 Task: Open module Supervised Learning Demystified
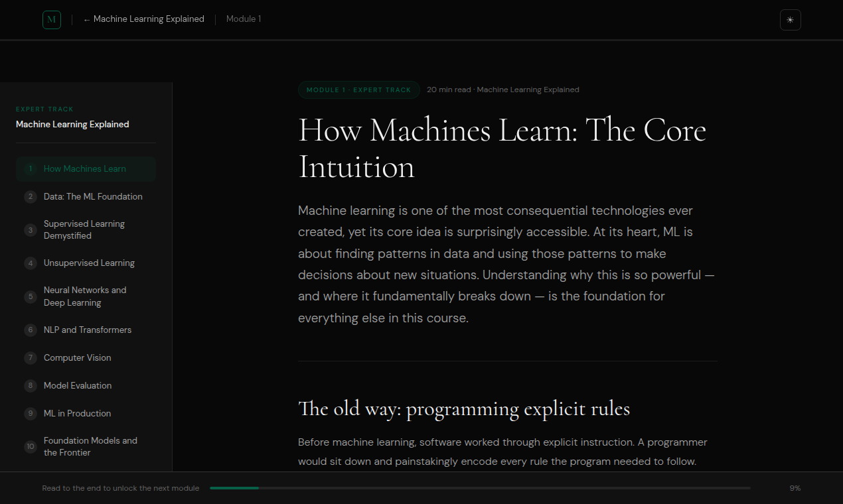(86, 230)
